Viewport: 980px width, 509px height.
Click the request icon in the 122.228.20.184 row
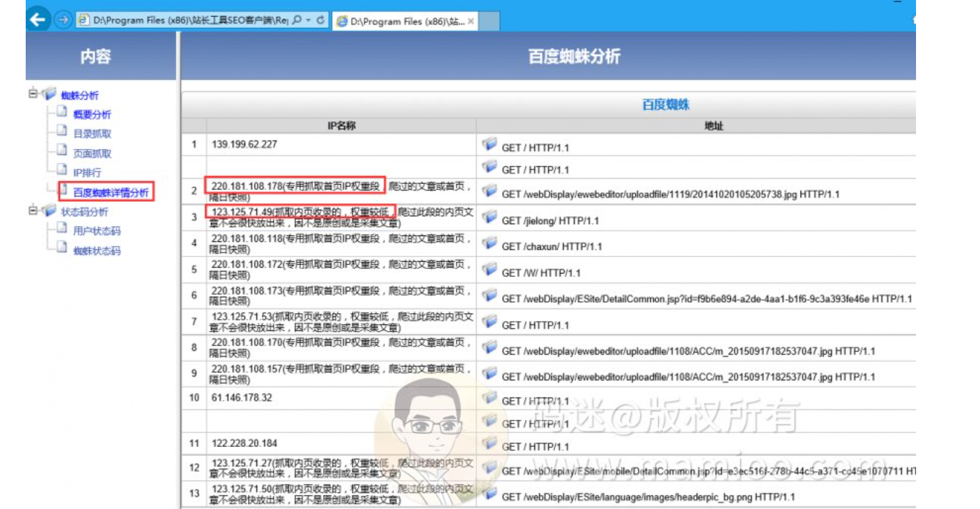coord(489,443)
